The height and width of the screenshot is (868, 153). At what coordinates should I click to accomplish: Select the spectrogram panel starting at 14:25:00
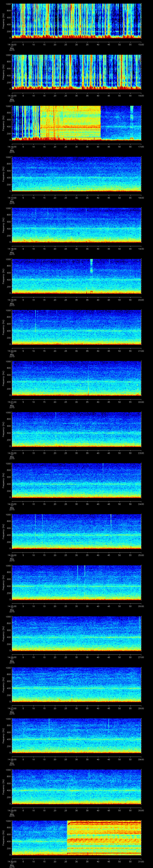click(x=76, y=583)
